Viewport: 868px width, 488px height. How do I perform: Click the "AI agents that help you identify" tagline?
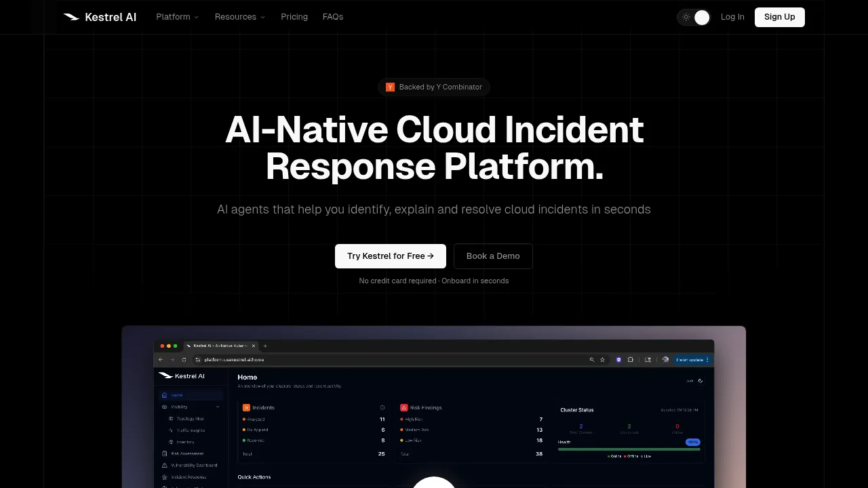(x=434, y=209)
